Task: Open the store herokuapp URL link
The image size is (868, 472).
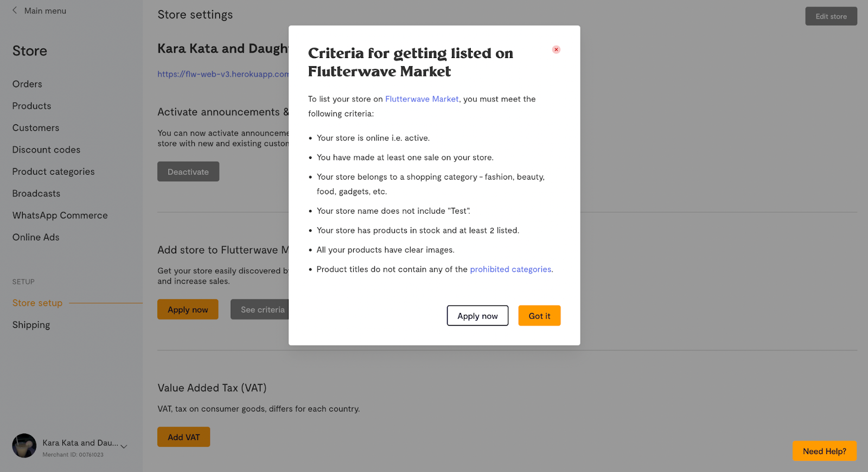Action: tap(223, 74)
